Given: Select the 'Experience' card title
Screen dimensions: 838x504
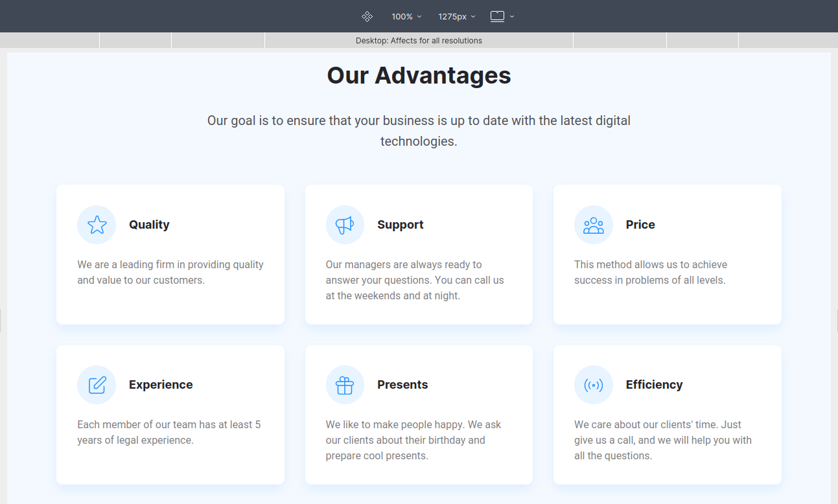Looking at the screenshot, I should tap(161, 385).
